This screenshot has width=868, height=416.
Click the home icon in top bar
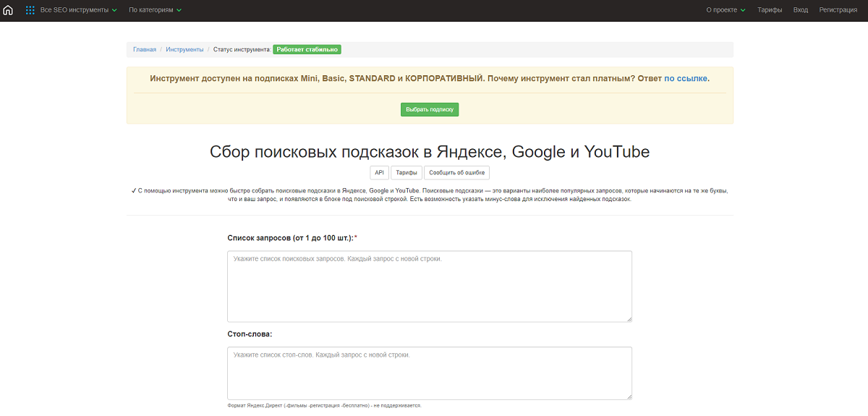[x=9, y=10]
